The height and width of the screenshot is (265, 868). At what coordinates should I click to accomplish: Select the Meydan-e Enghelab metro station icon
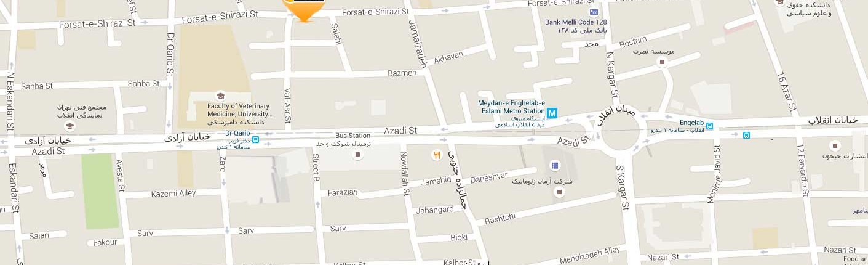pos(552,113)
